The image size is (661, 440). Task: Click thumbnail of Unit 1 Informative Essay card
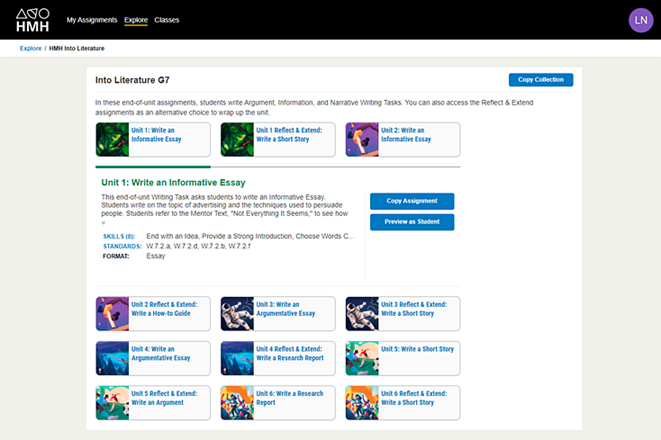pyautogui.click(x=112, y=140)
